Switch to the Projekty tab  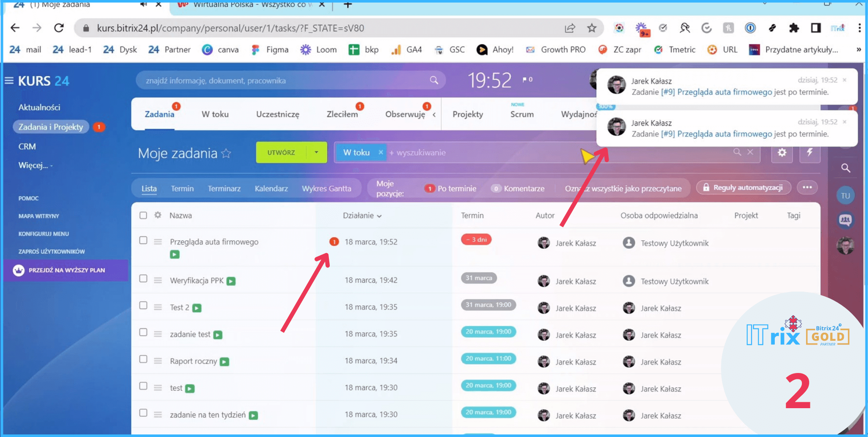[x=467, y=114]
